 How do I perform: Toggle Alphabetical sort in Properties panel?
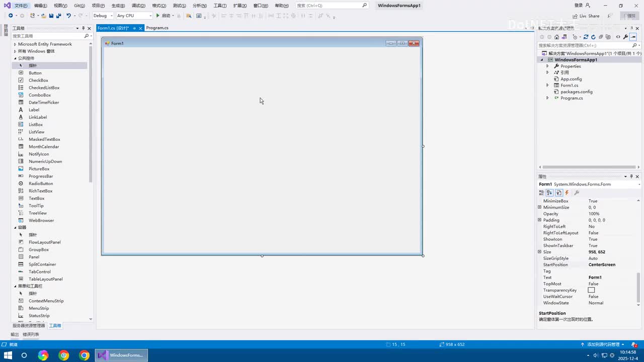click(x=549, y=193)
